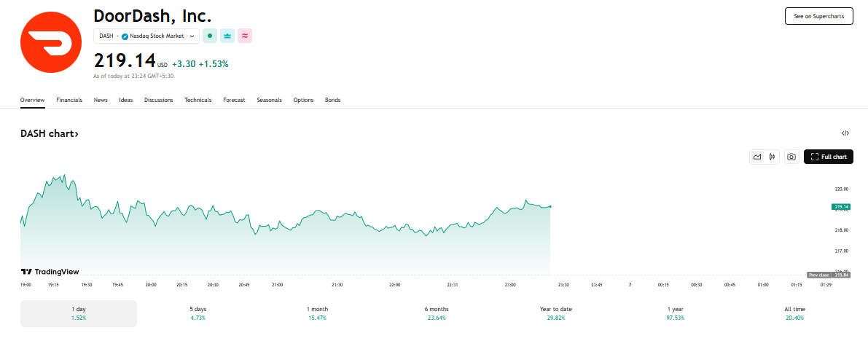The width and height of the screenshot is (868, 341).
Task: Click the 19:00 time axis label
Action: (26, 285)
